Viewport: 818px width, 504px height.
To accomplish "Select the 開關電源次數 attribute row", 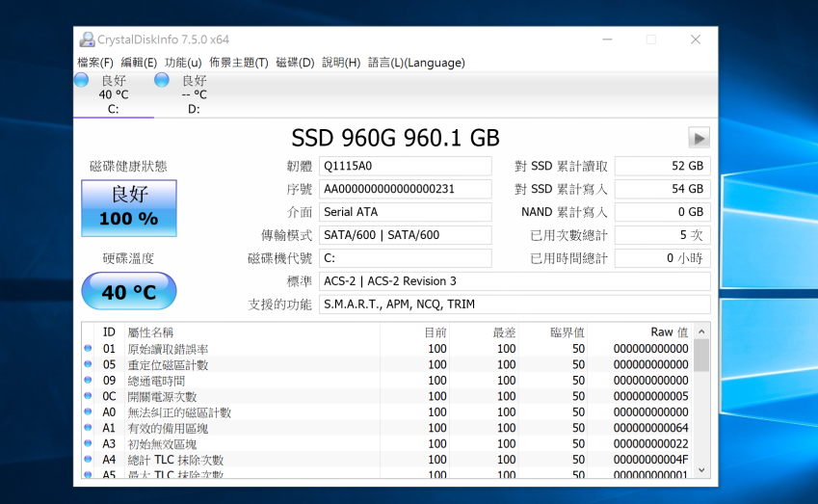I will 387,396.
